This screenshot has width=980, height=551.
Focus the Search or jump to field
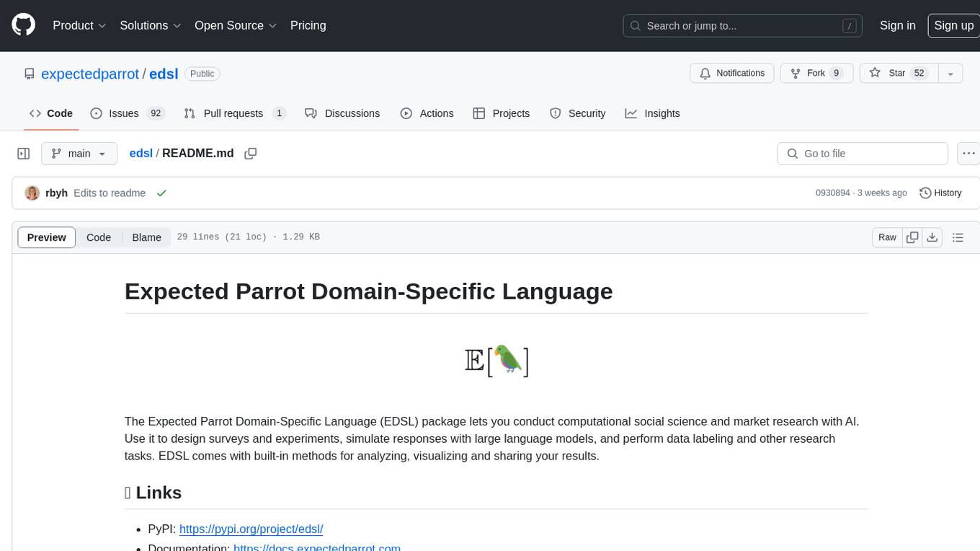click(x=744, y=25)
